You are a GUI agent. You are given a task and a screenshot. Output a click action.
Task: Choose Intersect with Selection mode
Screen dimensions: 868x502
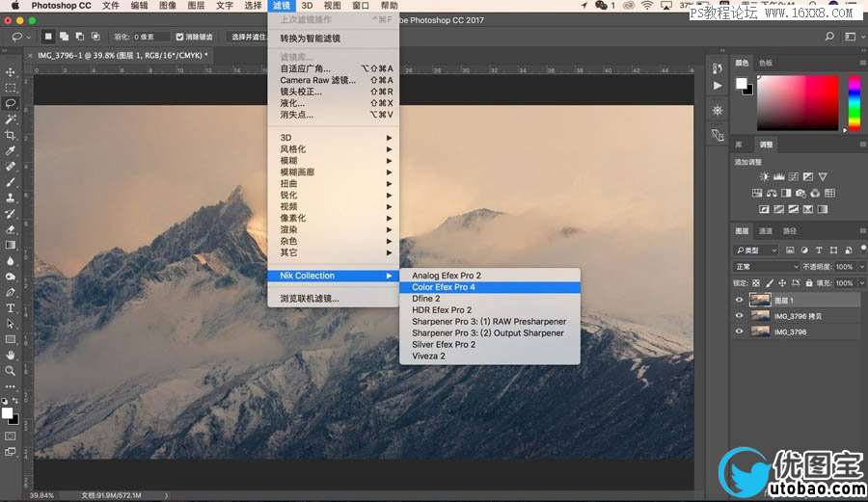click(95, 37)
